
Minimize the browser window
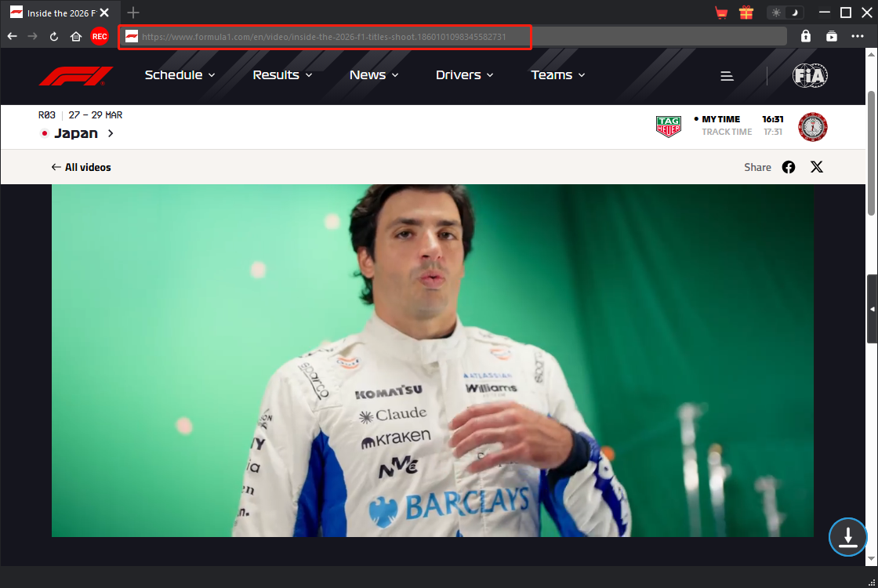(x=824, y=13)
